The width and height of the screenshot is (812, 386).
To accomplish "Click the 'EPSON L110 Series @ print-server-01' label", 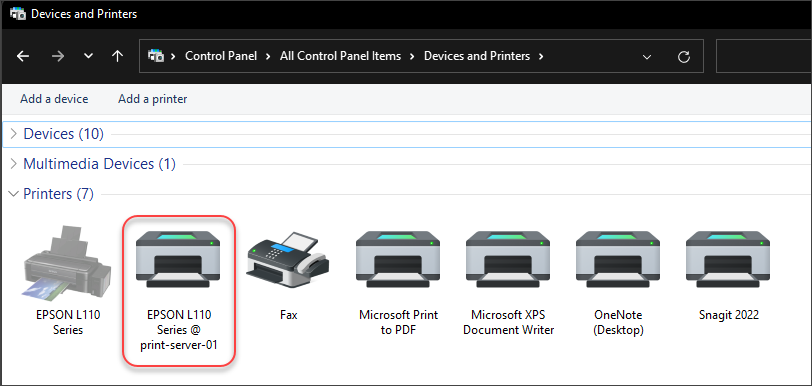I will (x=179, y=330).
